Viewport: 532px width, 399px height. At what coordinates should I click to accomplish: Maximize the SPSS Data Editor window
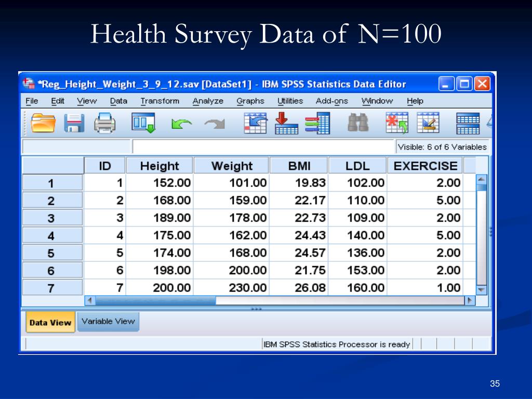464,84
